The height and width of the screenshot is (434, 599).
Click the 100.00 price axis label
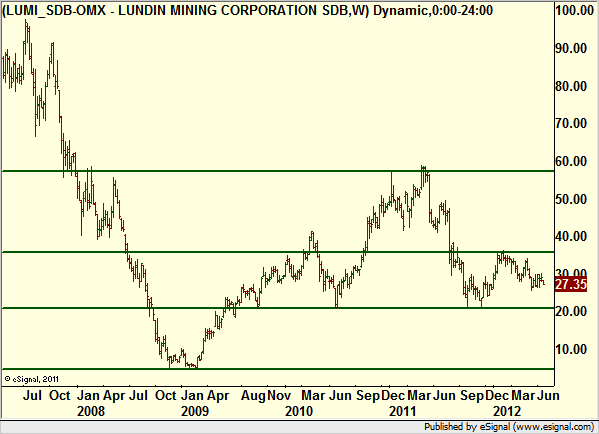tap(575, 10)
